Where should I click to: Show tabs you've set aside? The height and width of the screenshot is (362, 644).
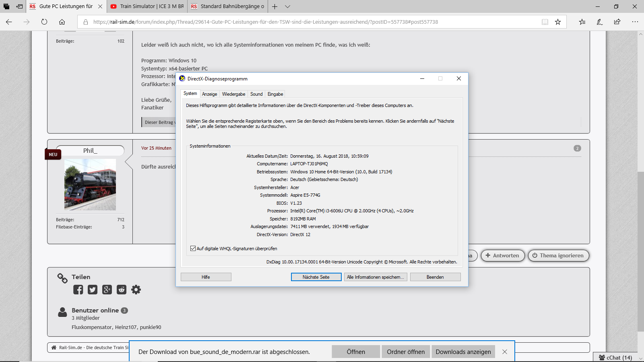click(6, 6)
